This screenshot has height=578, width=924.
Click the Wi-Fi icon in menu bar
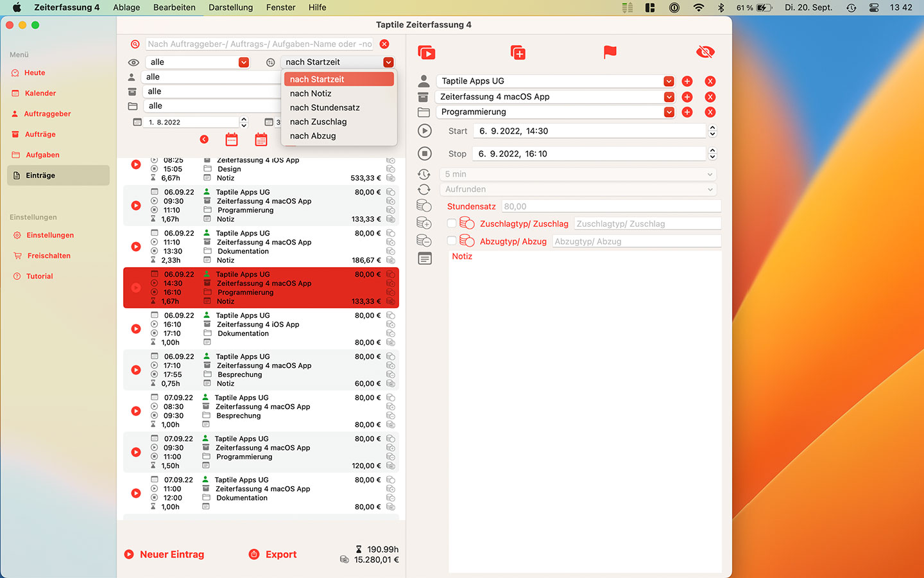tap(699, 8)
